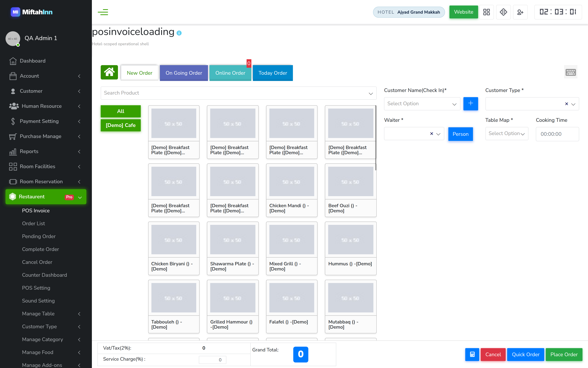The width and height of the screenshot is (588, 368).
Task: Click the Person button
Action: click(460, 134)
